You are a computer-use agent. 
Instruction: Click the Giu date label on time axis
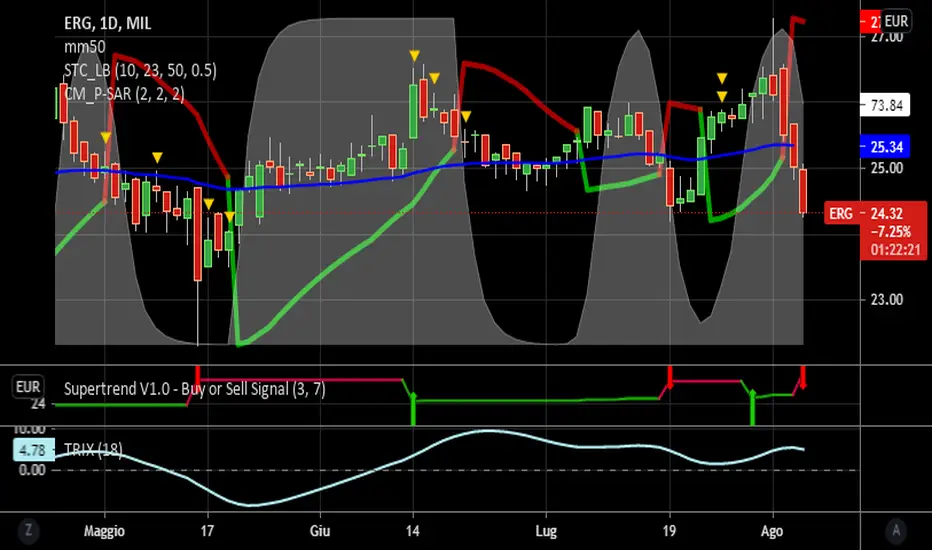coord(320,530)
